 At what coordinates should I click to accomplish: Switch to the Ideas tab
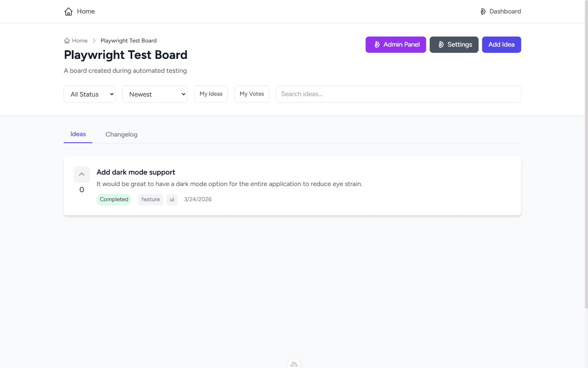78,134
